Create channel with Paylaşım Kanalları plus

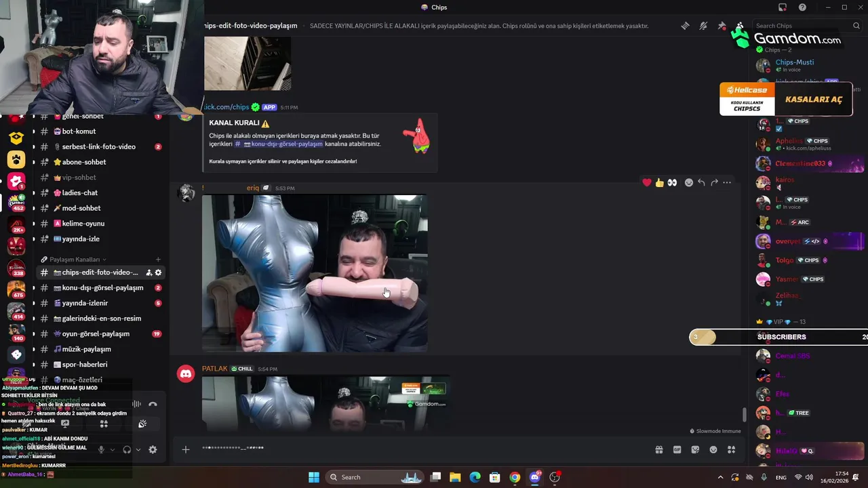click(x=158, y=260)
